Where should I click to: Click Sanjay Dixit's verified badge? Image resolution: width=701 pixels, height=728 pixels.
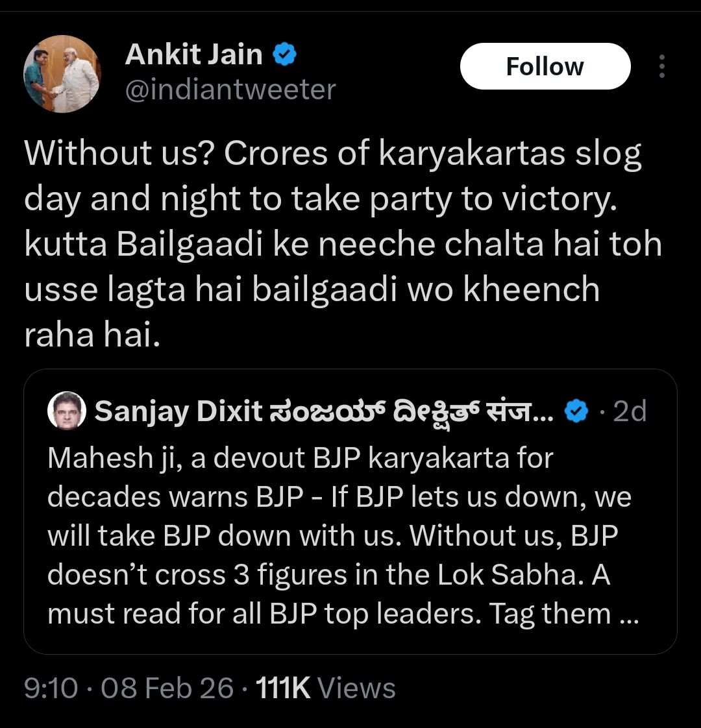578,411
